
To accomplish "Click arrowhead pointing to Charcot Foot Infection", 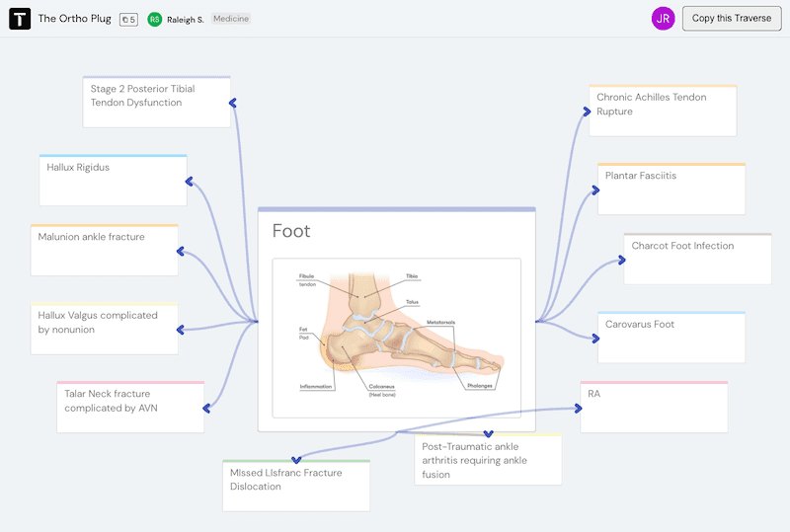I will tap(620, 261).
